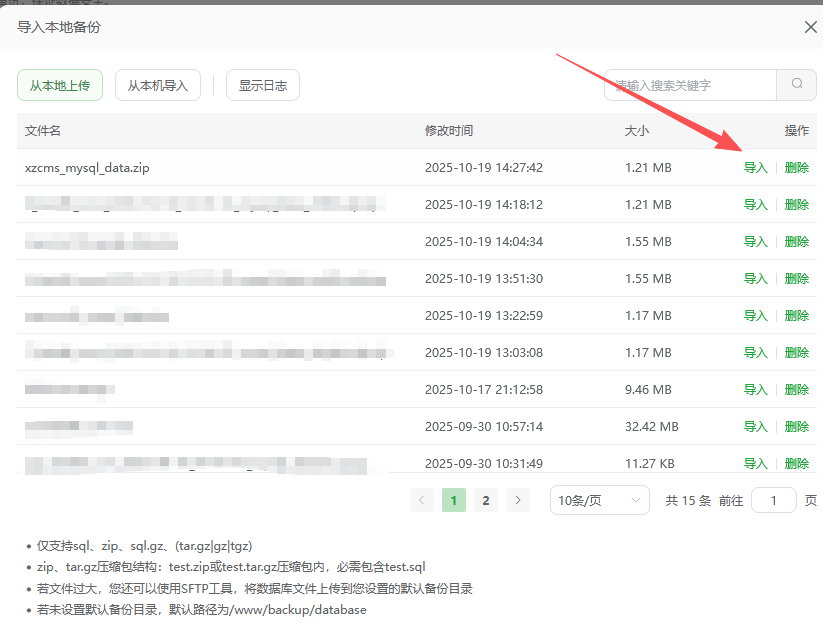Open the 10条/页 page size dropdown
Screen dimensions: 823x637
point(600,500)
